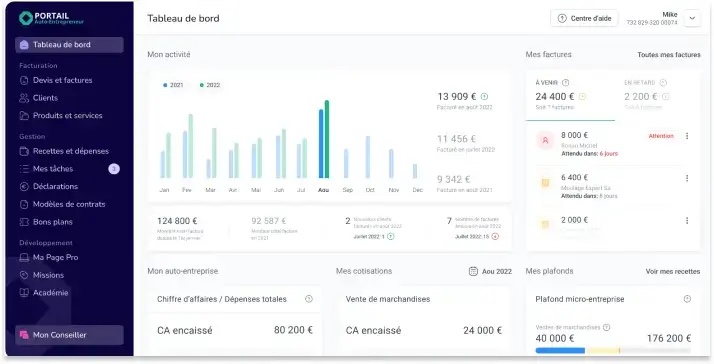The image size is (714, 364).
Task: Click the 176 200 € plafond value
Action: click(x=669, y=338)
